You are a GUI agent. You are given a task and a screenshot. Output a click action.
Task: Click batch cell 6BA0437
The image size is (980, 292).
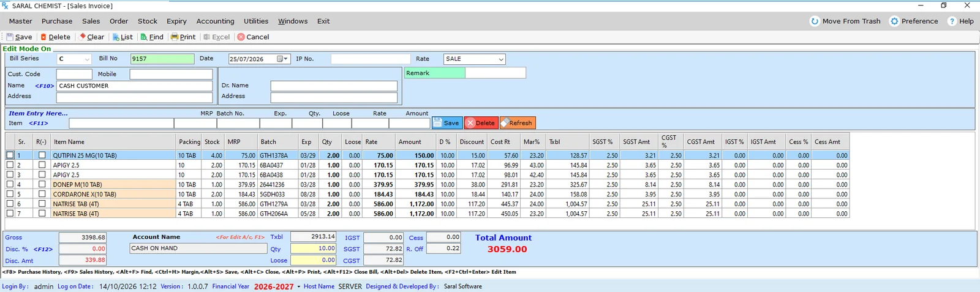pyautogui.click(x=277, y=165)
